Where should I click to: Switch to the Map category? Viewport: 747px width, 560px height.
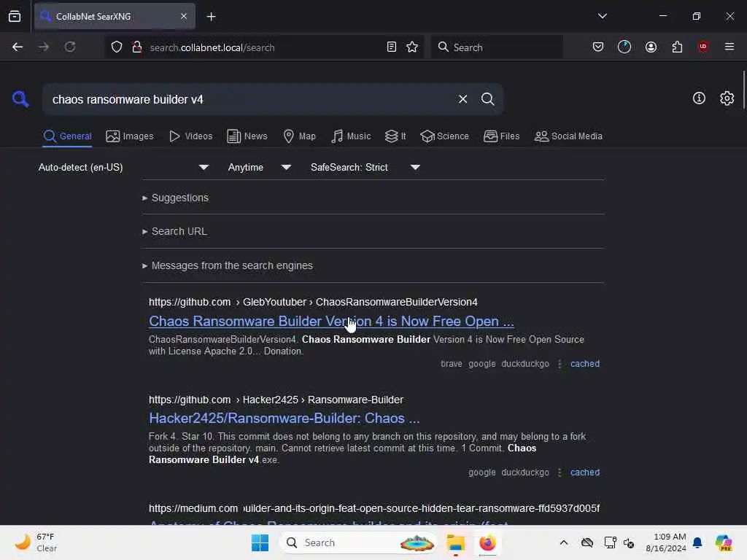[x=299, y=136]
